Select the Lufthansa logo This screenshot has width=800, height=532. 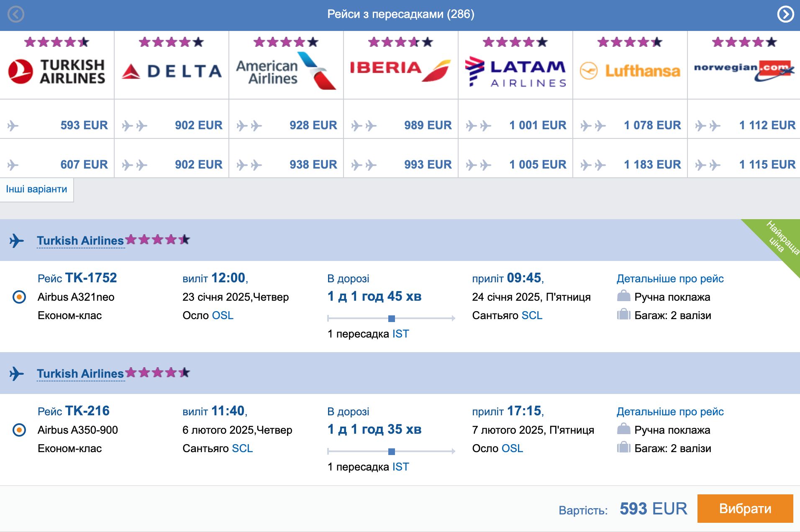coord(630,71)
